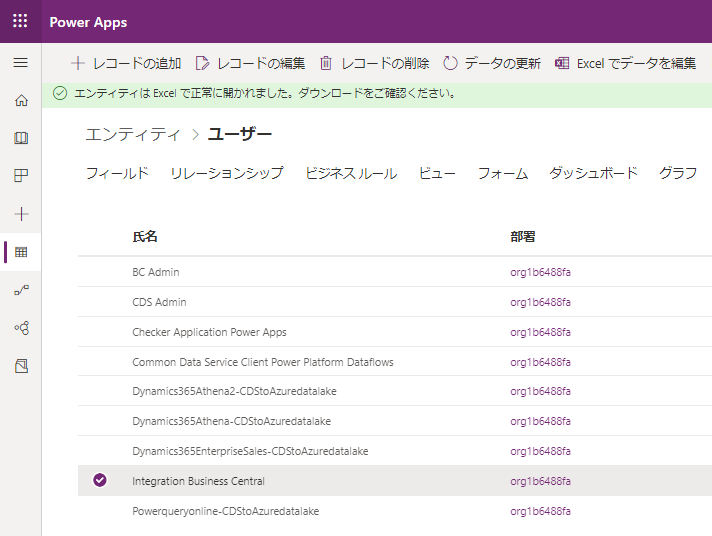Click the success checkmark icon in the notification
Viewport: 712px width, 536px height.
tap(60, 93)
